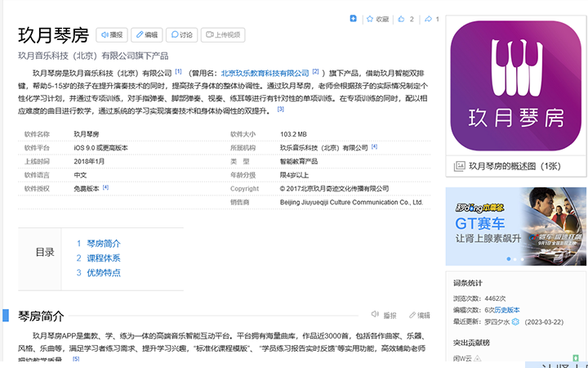This screenshot has height=368, width=588.
Task: Click the GT赛车 advertisement banner
Action: 515,227
